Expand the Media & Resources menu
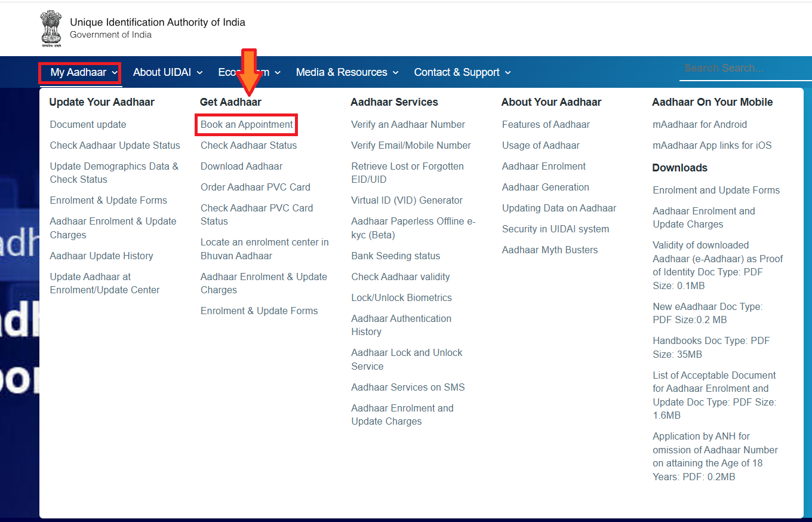This screenshot has height=522, width=812. tap(347, 72)
